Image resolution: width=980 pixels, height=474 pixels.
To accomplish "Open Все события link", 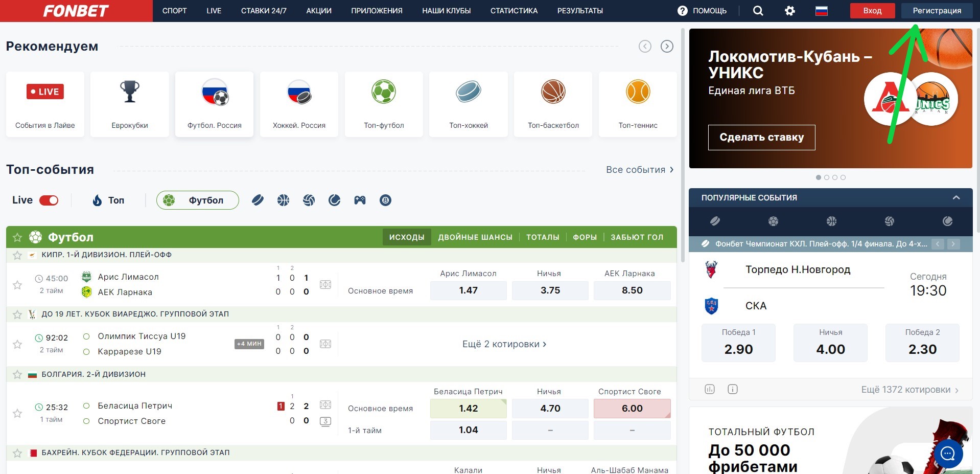I will (x=640, y=170).
